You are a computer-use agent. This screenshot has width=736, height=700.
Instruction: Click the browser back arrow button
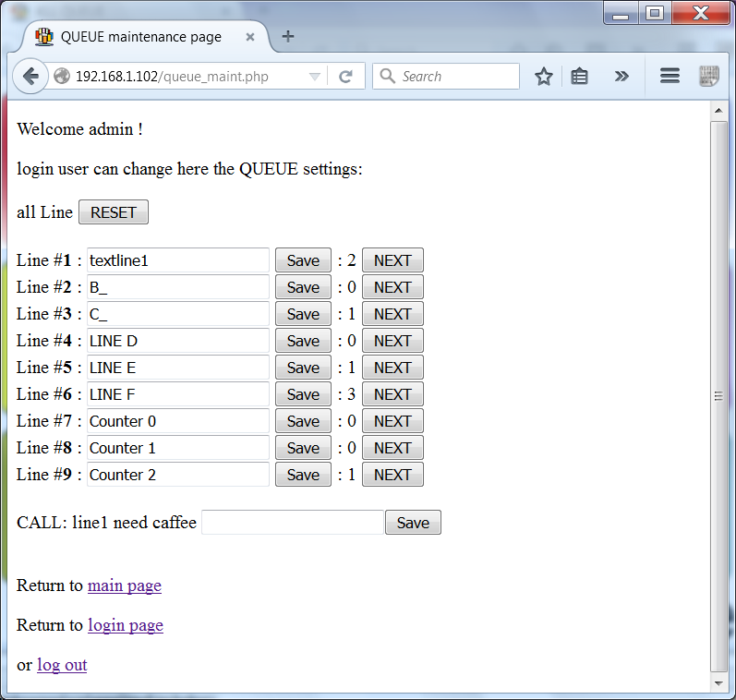tap(30, 77)
